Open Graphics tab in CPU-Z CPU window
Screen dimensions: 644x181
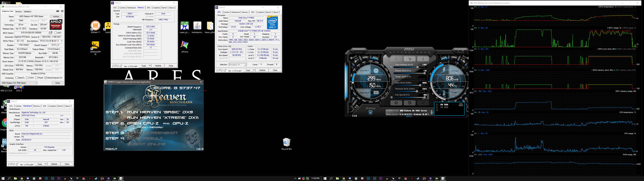[260, 12]
